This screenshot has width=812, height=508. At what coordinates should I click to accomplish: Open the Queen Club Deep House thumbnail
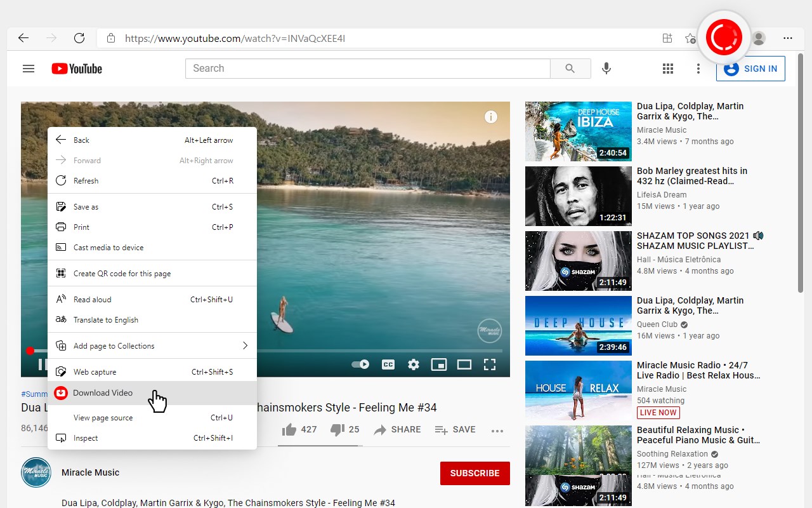point(579,326)
